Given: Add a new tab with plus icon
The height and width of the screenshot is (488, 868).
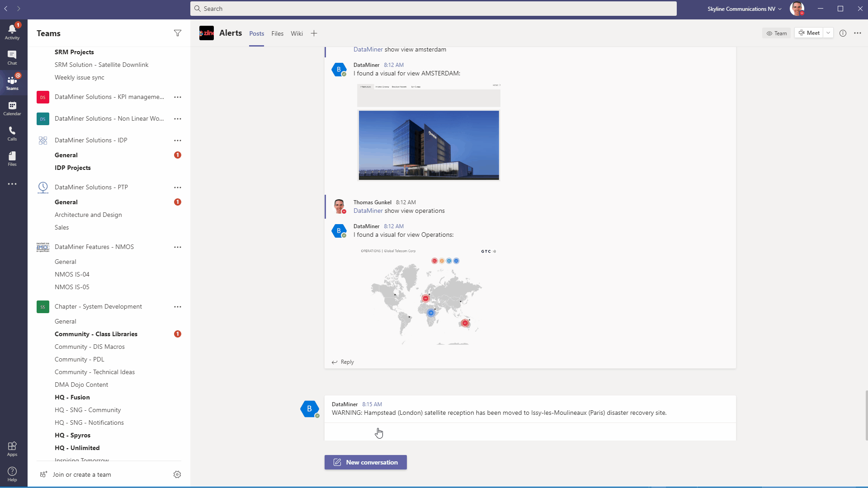Looking at the screenshot, I should [x=314, y=33].
